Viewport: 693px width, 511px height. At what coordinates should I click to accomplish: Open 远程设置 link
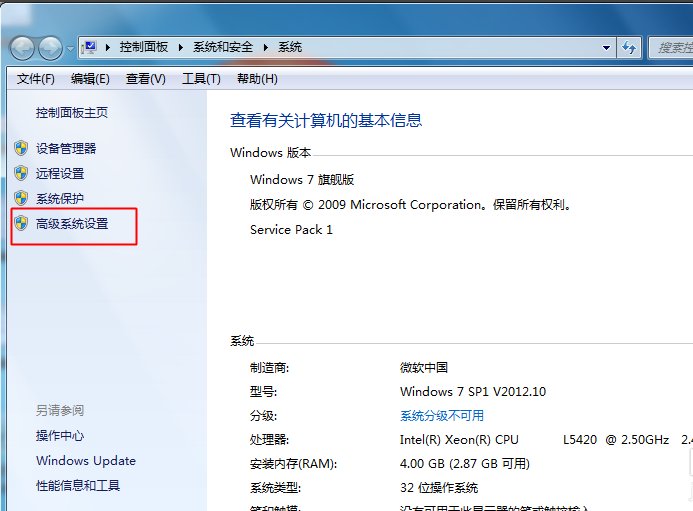60,174
